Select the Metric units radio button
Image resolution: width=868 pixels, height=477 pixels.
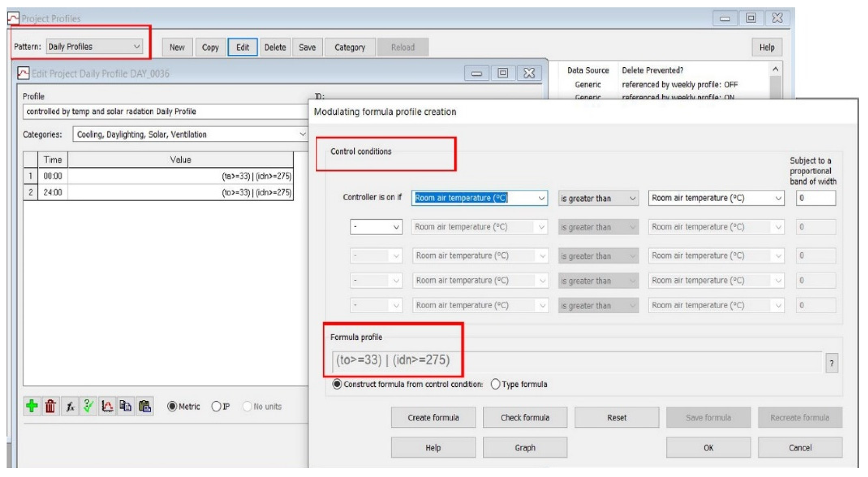(172, 406)
